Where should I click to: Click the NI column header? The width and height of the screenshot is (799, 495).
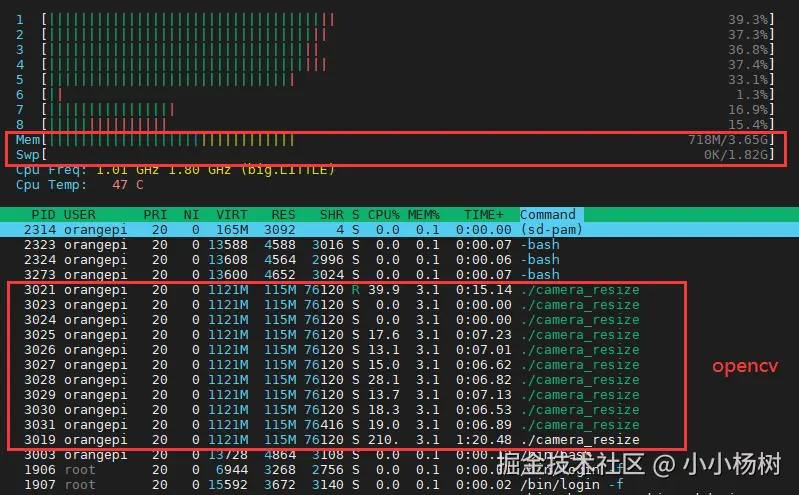(x=191, y=215)
